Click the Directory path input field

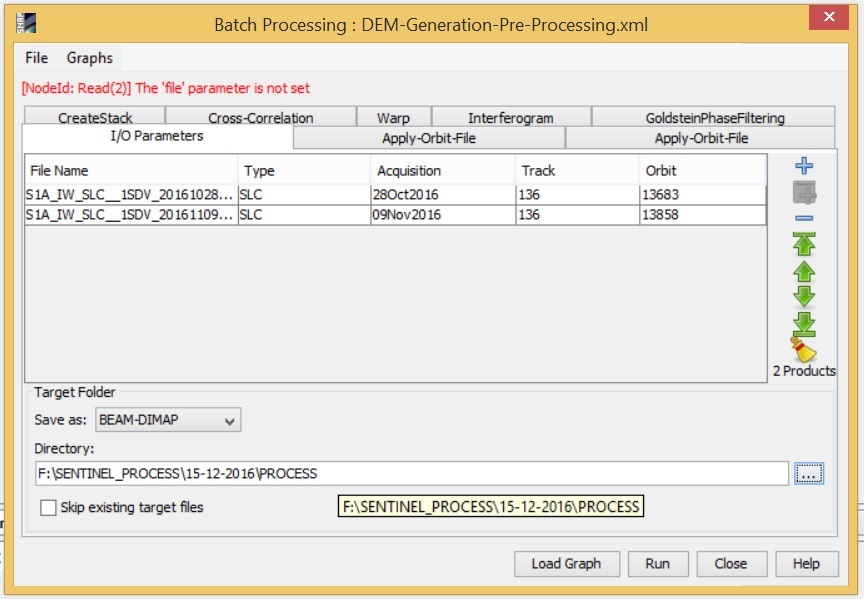click(x=410, y=474)
